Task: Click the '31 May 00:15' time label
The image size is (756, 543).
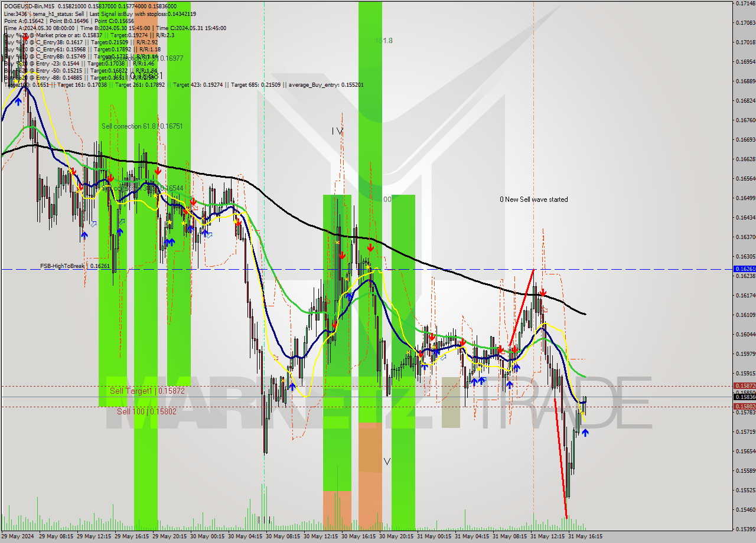Action: (x=434, y=537)
